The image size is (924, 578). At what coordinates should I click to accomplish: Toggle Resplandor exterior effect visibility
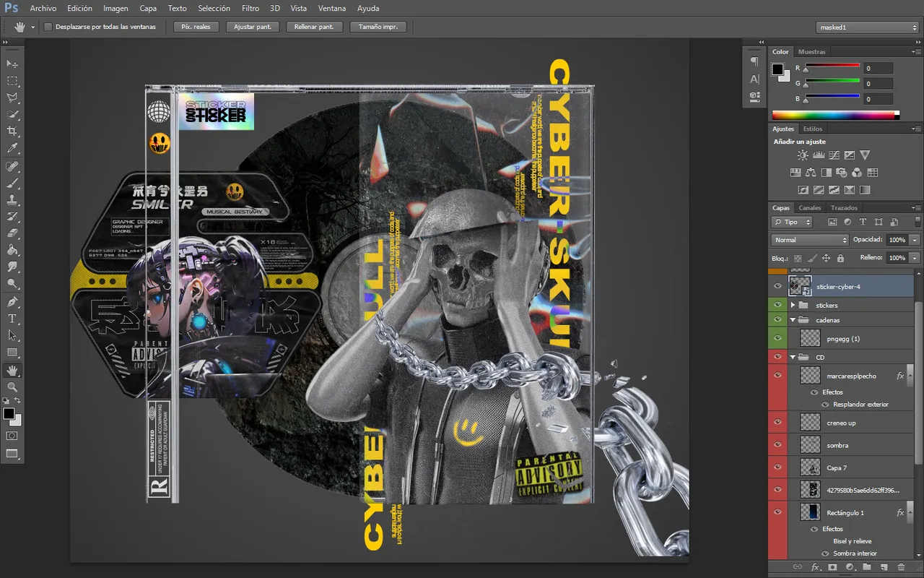pos(825,405)
